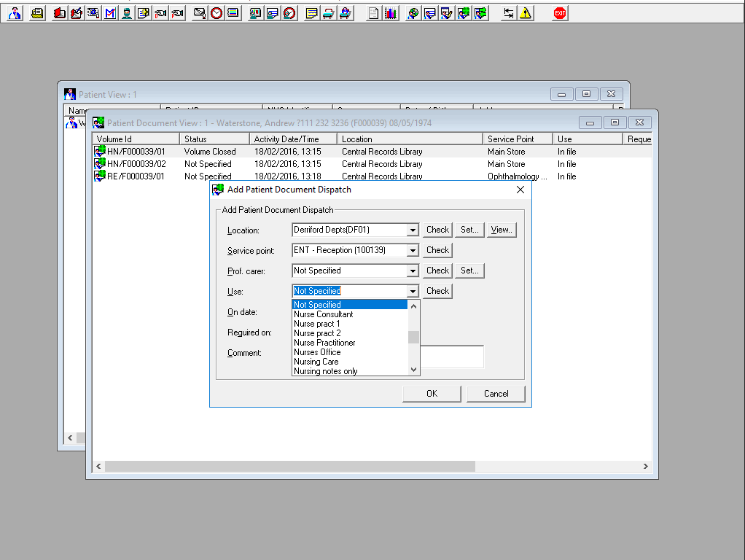Select the RE/F000039/01 volume row
Image resolution: width=745 pixels, height=560 pixels.
coord(372,176)
